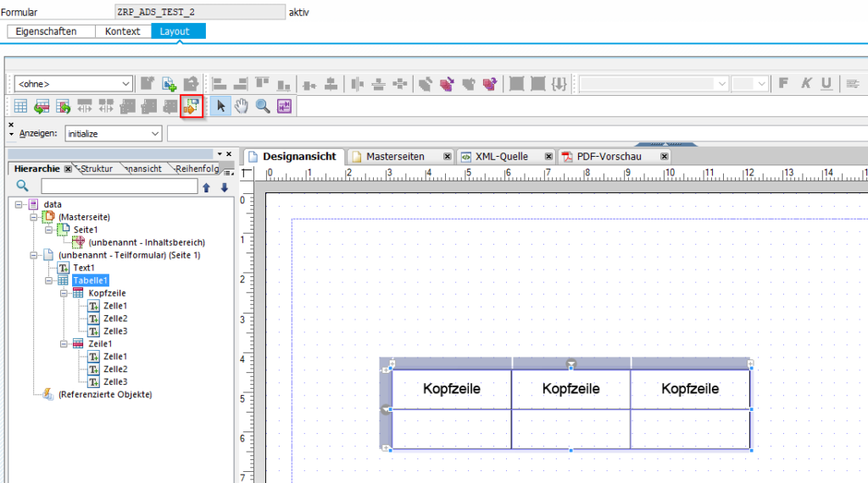
Task: Switch to the Eigenschaften tab
Action: [46, 31]
